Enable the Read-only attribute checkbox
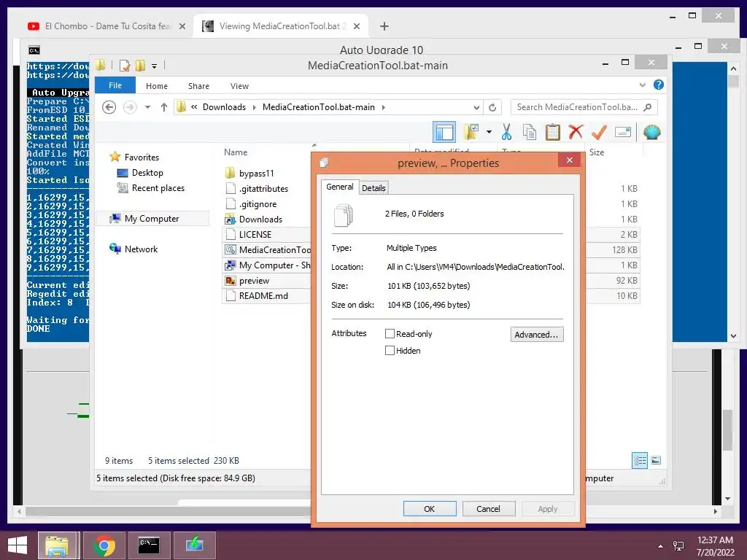Viewport: 747px width, 560px height. [x=390, y=334]
